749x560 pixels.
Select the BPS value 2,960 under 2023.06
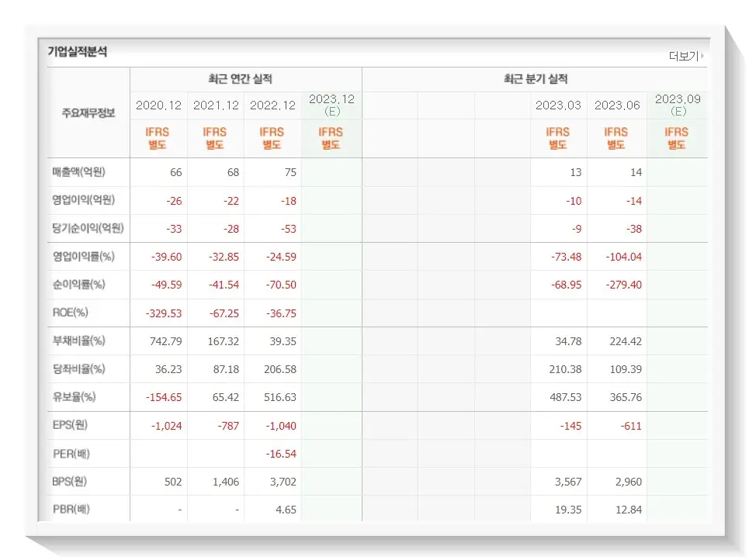629,481
